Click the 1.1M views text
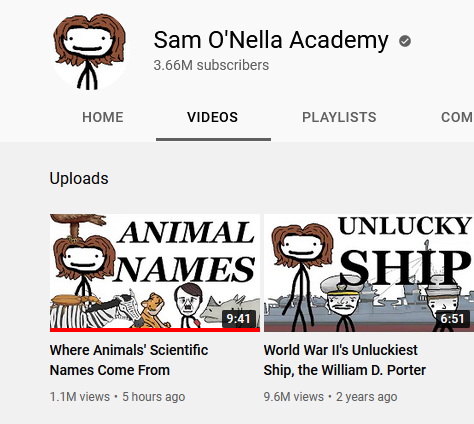Screen dimensions: 474x424 click(x=80, y=397)
